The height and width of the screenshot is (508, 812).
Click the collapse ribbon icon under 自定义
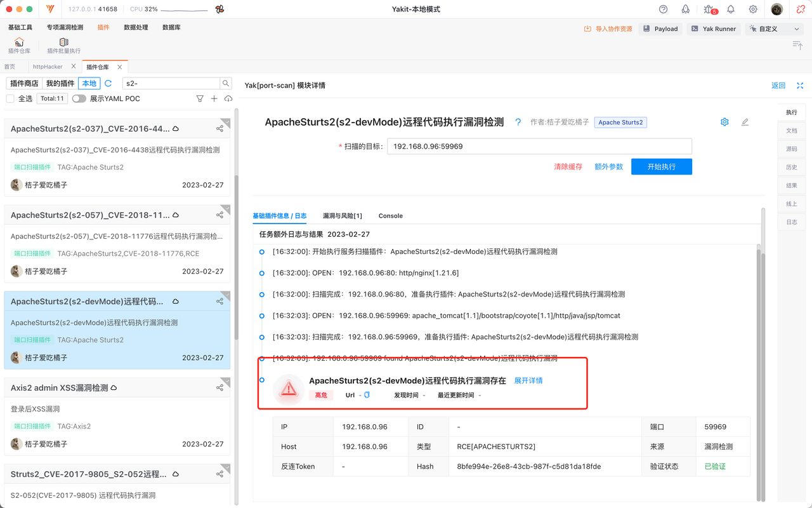(x=797, y=44)
